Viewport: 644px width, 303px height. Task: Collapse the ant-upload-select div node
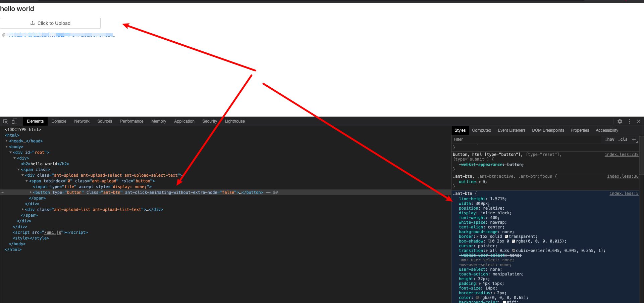(x=22, y=175)
